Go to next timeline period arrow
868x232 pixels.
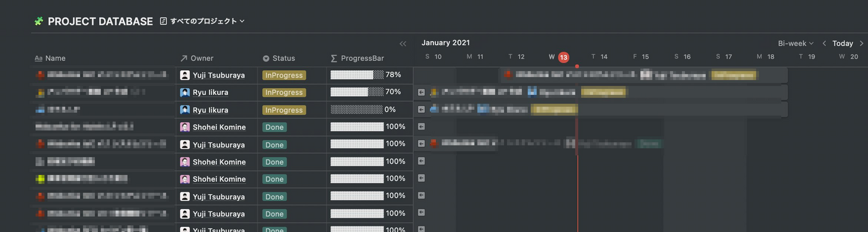coord(861,43)
